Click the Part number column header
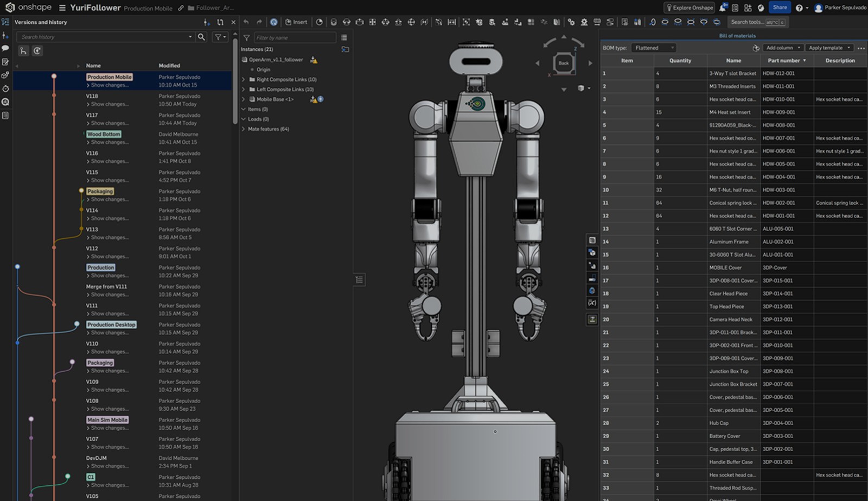The width and height of the screenshot is (868, 501). click(787, 61)
